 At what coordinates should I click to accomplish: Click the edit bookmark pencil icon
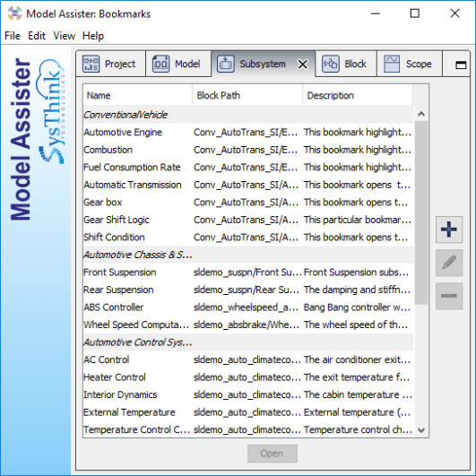click(x=449, y=263)
